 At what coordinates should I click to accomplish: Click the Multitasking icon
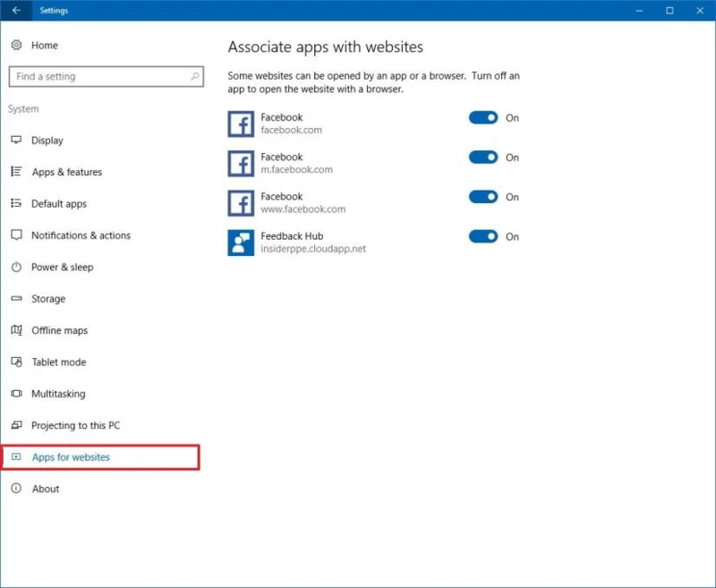pyautogui.click(x=16, y=393)
